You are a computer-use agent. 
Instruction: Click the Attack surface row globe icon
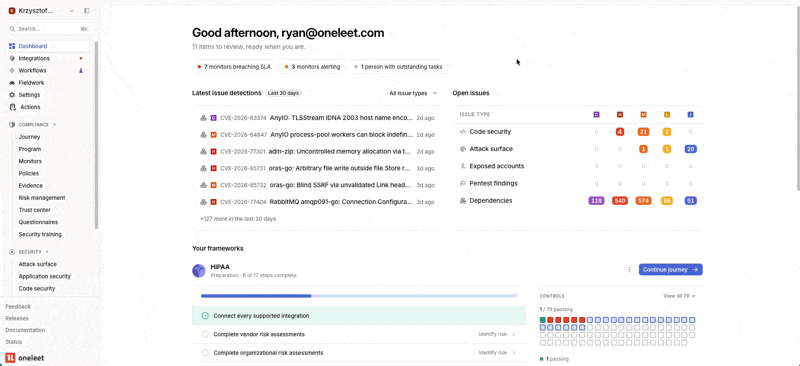[x=463, y=149]
